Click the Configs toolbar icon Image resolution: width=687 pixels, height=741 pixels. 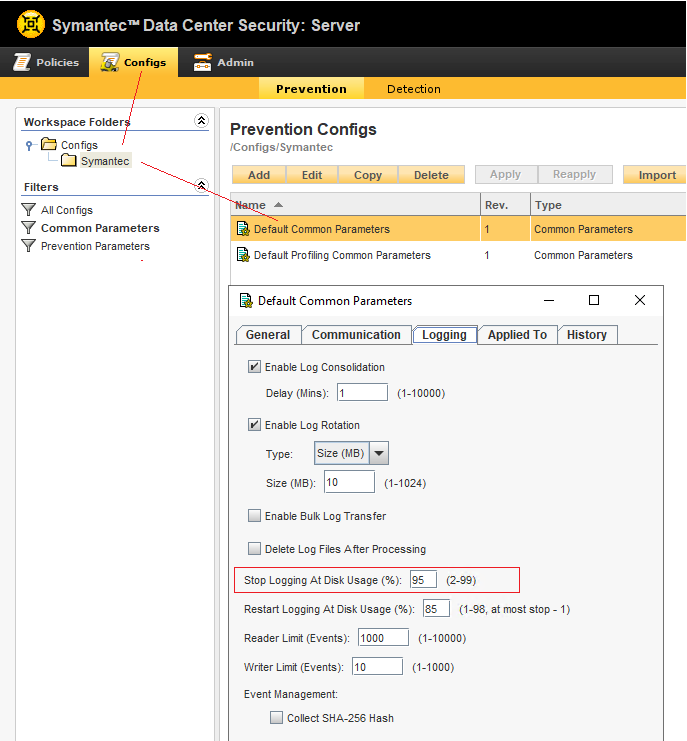[x=109, y=62]
